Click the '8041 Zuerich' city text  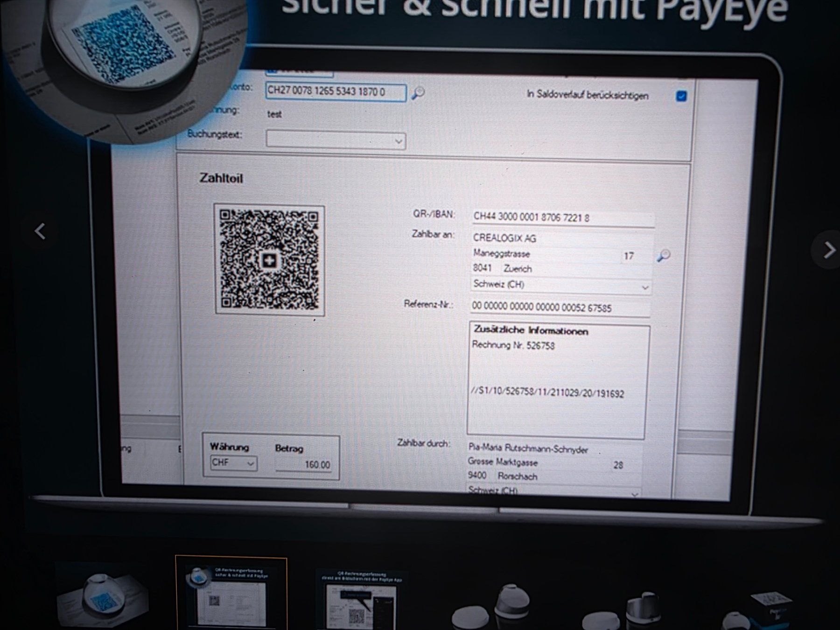[x=503, y=268]
